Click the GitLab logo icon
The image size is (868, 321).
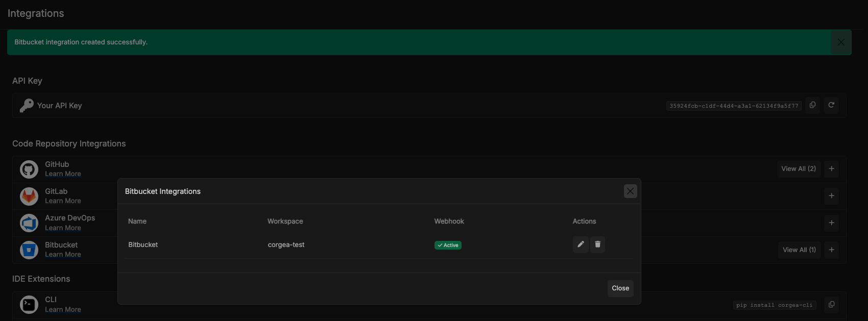(x=29, y=196)
